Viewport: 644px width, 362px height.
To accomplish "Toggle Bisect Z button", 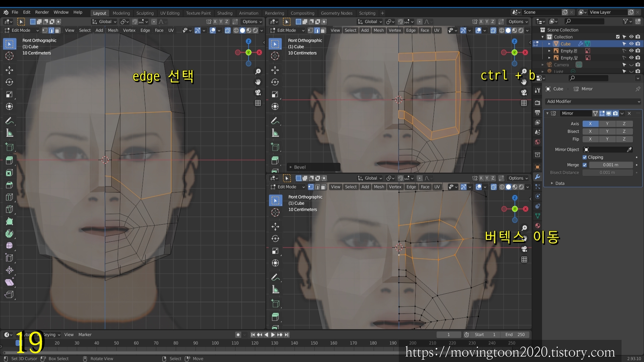I will [x=624, y=131].
